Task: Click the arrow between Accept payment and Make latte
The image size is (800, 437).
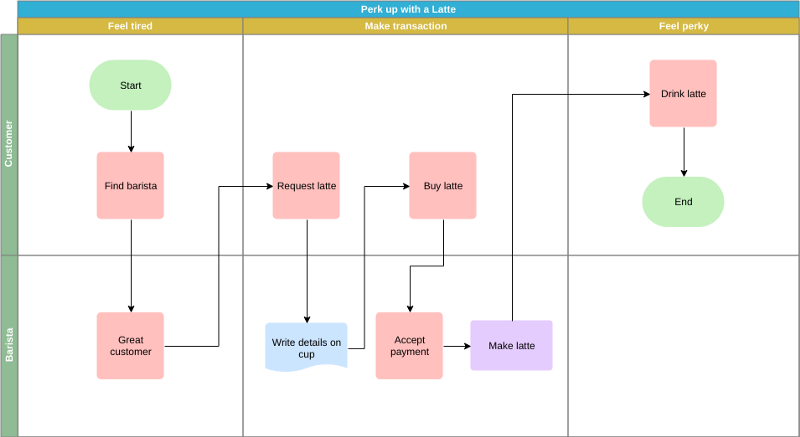Action: click(x=457, y=346)
